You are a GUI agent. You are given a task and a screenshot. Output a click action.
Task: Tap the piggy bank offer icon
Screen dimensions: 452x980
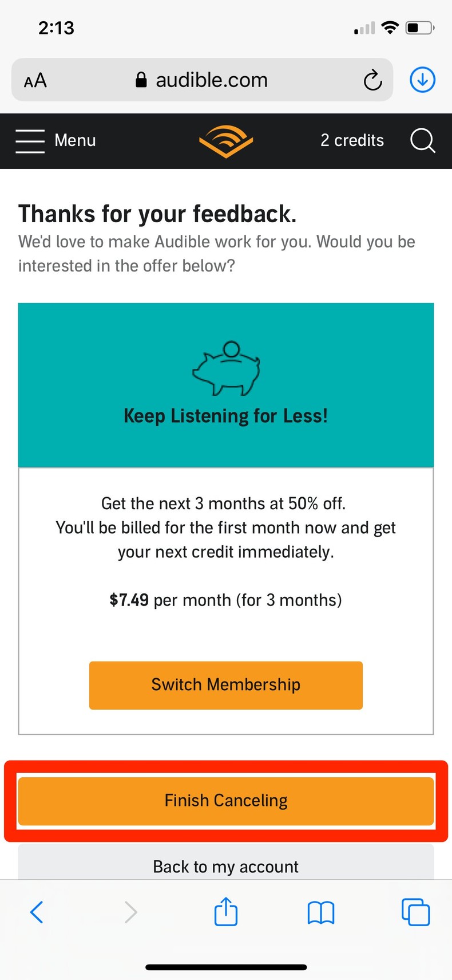point(226,368)
